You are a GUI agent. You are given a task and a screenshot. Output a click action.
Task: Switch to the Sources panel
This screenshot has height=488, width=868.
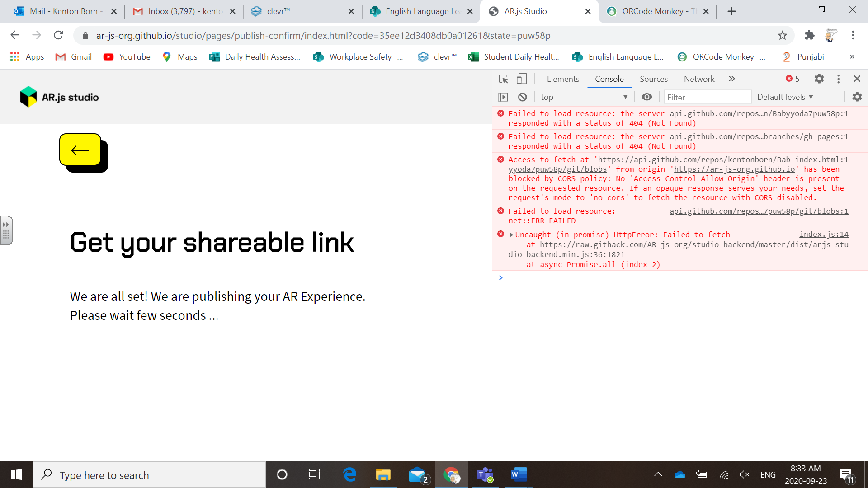pos(653,79)
